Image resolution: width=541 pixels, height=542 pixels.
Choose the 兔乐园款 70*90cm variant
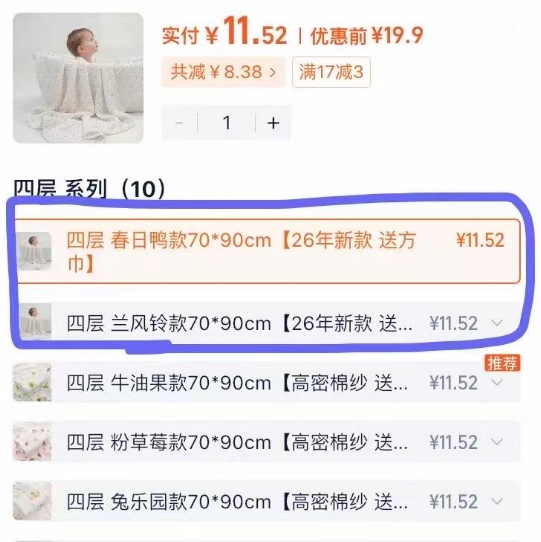[x=267, y=502]
